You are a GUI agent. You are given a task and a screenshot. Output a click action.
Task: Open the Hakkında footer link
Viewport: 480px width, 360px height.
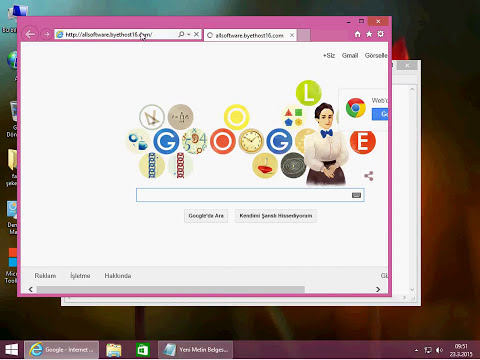coord(118,276)
